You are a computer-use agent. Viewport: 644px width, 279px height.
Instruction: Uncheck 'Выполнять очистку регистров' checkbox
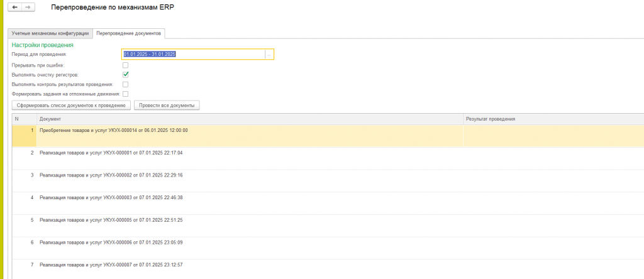point(126,74)
